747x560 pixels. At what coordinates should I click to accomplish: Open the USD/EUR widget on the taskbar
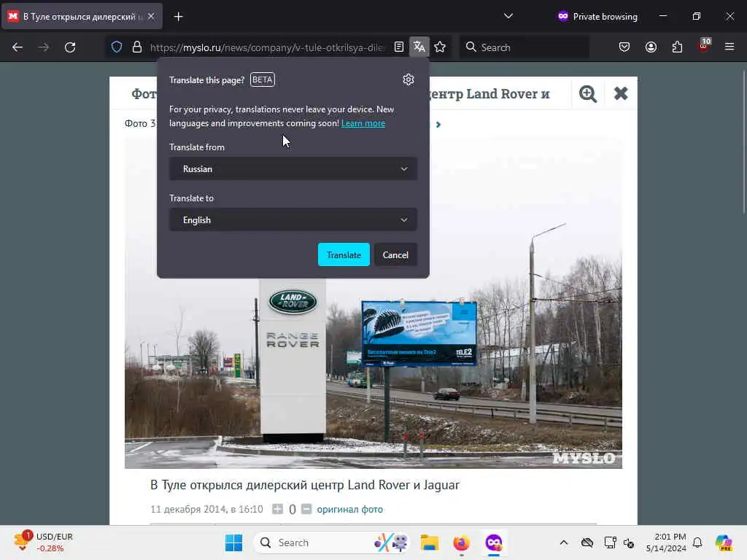43,542
